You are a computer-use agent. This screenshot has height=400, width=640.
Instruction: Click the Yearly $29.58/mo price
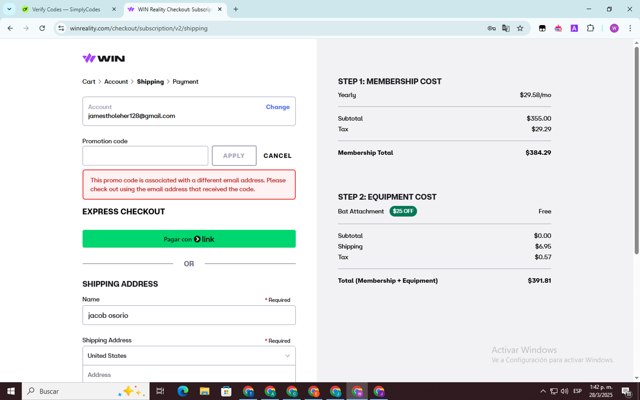pos(536,95)
